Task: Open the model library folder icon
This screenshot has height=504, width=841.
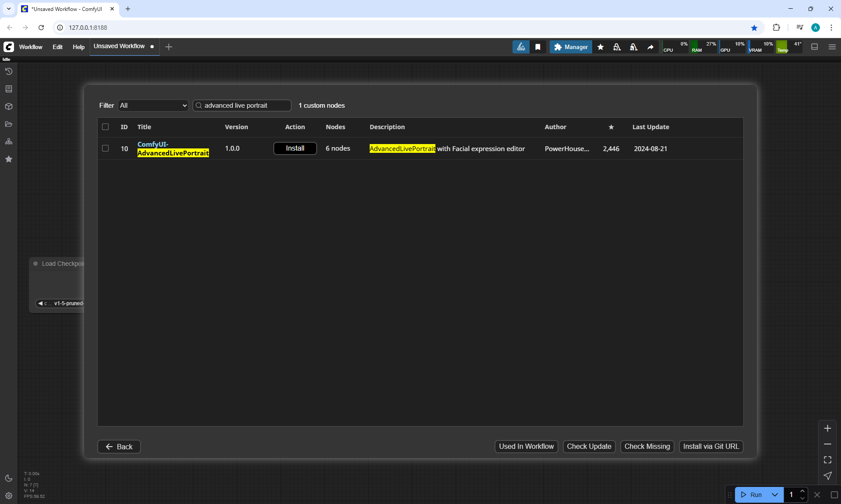Action: [9, 124]
